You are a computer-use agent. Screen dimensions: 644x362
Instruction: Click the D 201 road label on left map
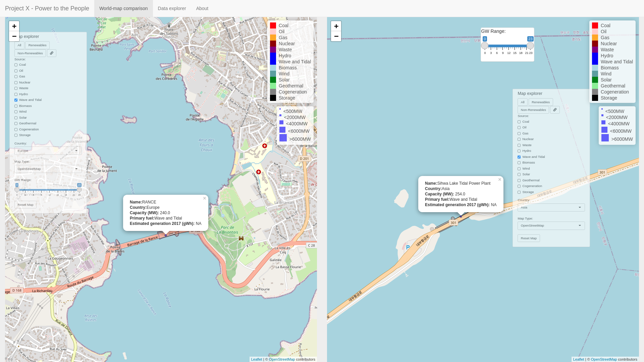(x=304, y=159)
